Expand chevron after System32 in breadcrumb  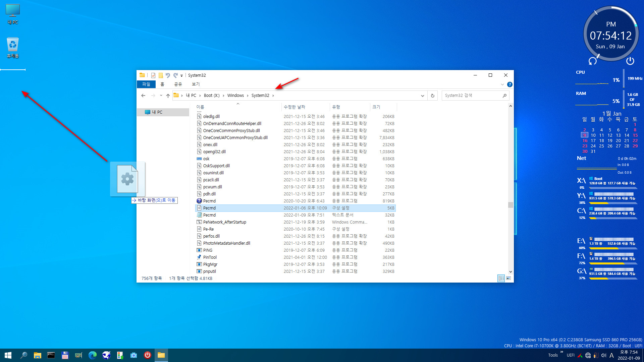tap(273, 96)
